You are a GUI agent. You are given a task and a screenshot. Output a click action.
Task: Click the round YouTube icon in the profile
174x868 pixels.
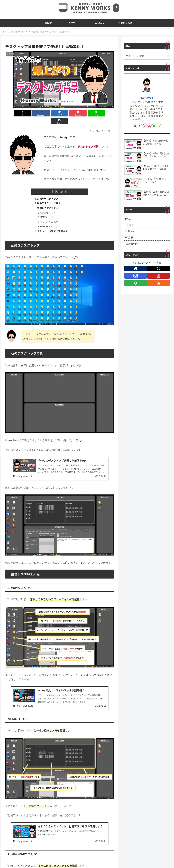[149, 126]
